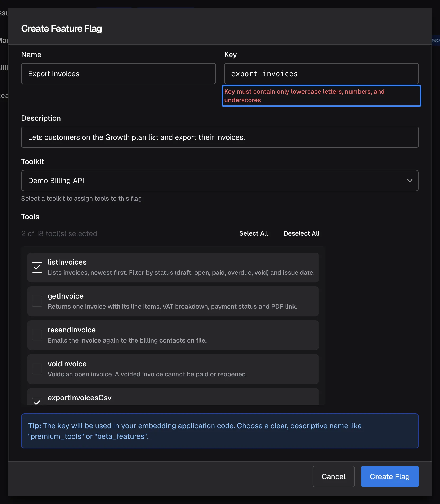Click the Create Feature Flag heading
This screenshot has height=504, width=440.
pos(62,29)
